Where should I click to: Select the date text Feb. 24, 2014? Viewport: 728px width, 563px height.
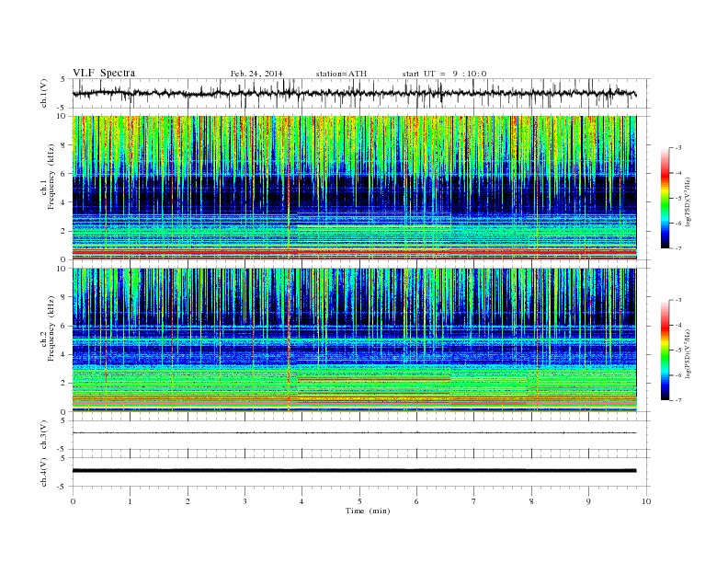(x=256, y=74)
